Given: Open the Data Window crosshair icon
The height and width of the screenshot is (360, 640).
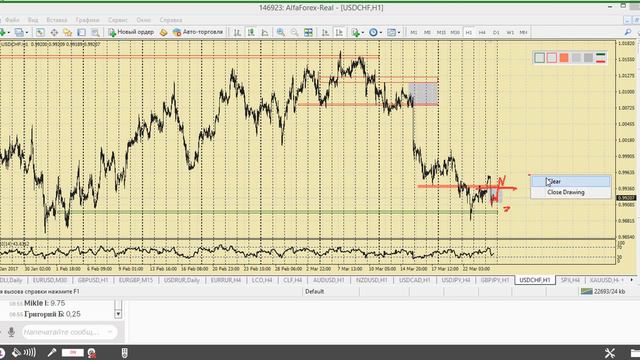Looking at the screenshot, I should 54,32.
